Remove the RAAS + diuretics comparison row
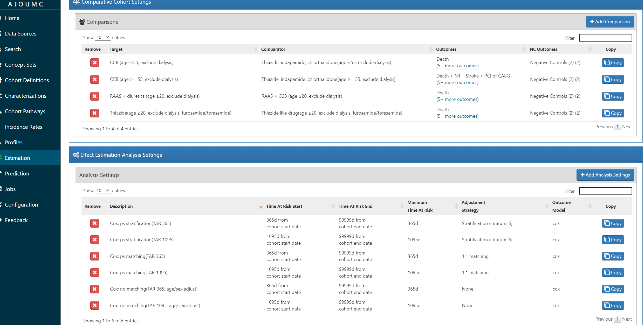 tap(94, 96)
